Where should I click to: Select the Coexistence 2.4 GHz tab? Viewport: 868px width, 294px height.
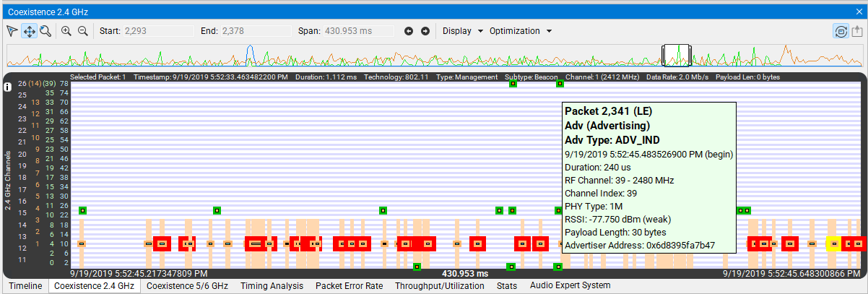[x=94, y=286]
